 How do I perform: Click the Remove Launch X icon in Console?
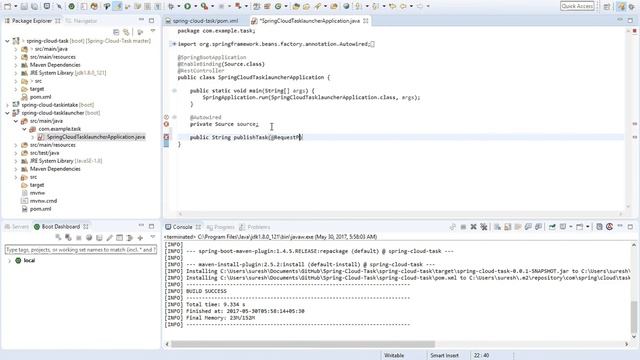pyautogui.click(x=473, y=227)
